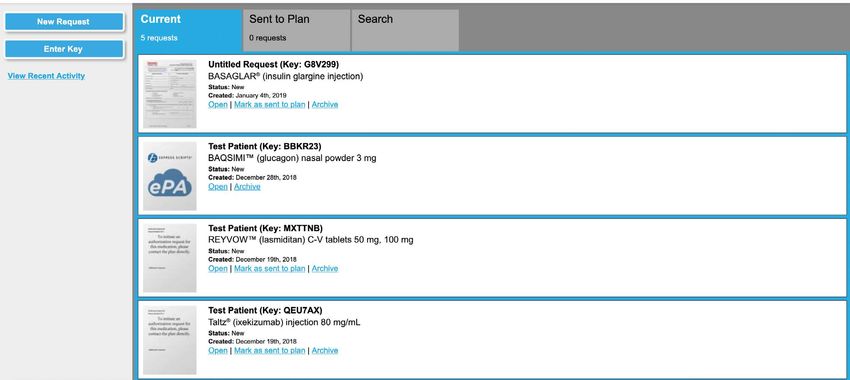Switch to the Sent to Plan tab
The image size is (850, 380).
tap(296, 30)
